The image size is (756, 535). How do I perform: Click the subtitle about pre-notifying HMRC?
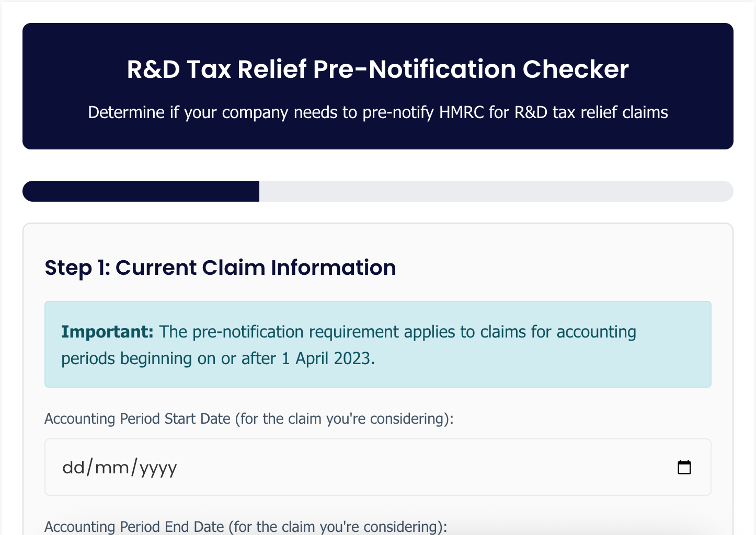(x=377, y=112)
